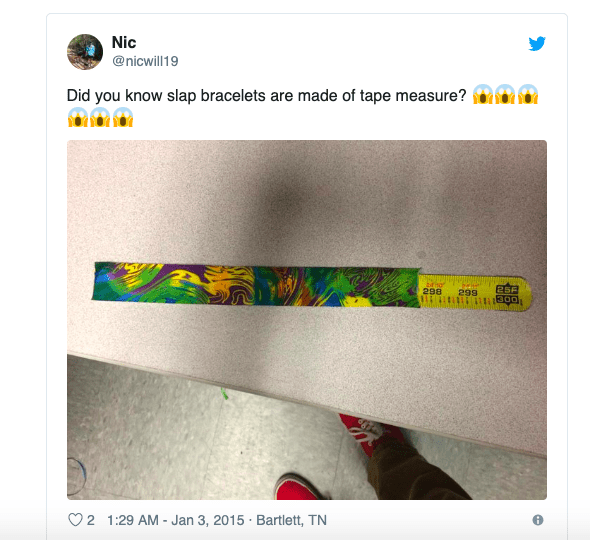Click the 300 marking on the tape measure
Viewport: 590px width, 540px height.
507,300
